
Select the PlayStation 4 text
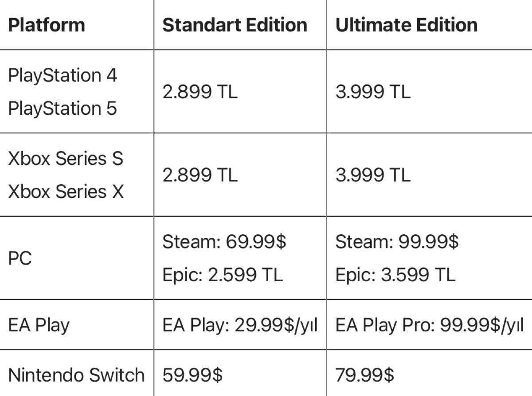(x=63, y=75)
